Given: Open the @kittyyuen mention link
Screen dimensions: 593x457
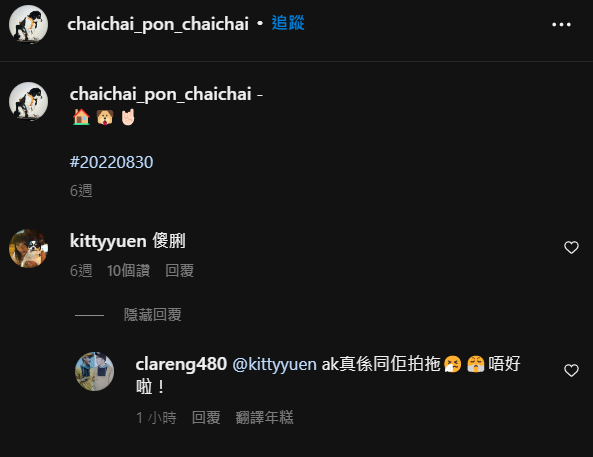Looking at the screenshot, I should tap(274, 364).
